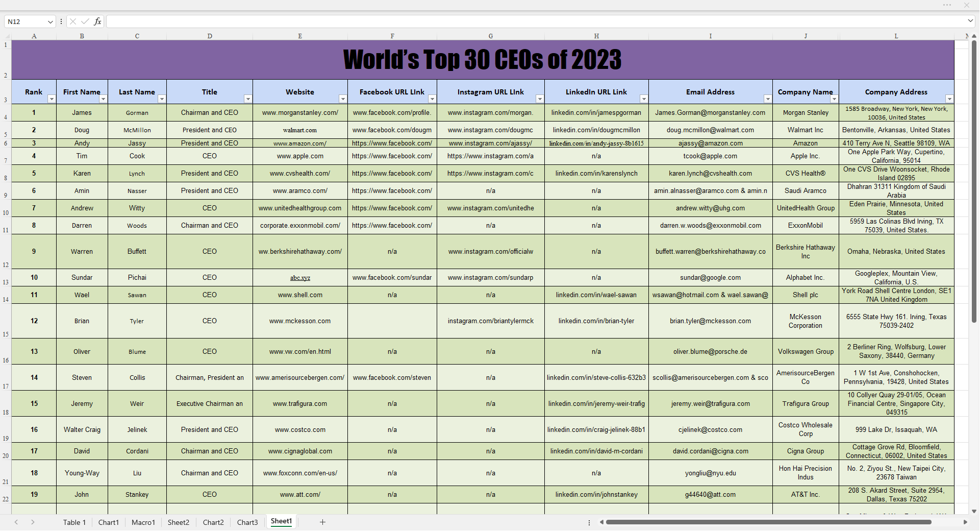Switch to the Chart1 sheet tab
Screen dimensions: 980x531
click(x=109, y=522)
